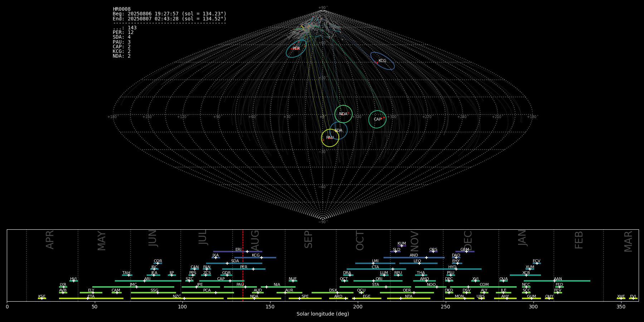
Task: Click the KSE shower marker in timeline
Action: (42, 298)
